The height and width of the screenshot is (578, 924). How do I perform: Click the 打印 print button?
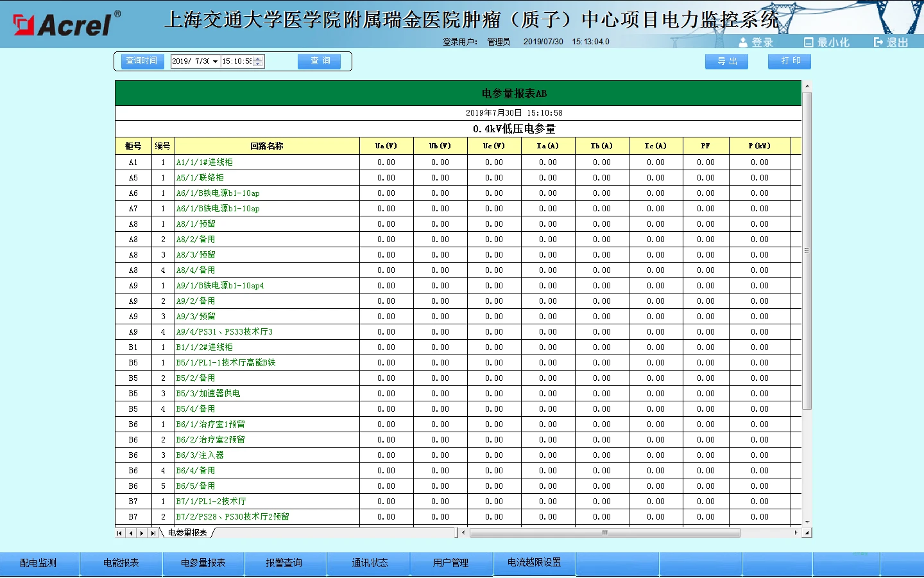[x=789, y=61]
